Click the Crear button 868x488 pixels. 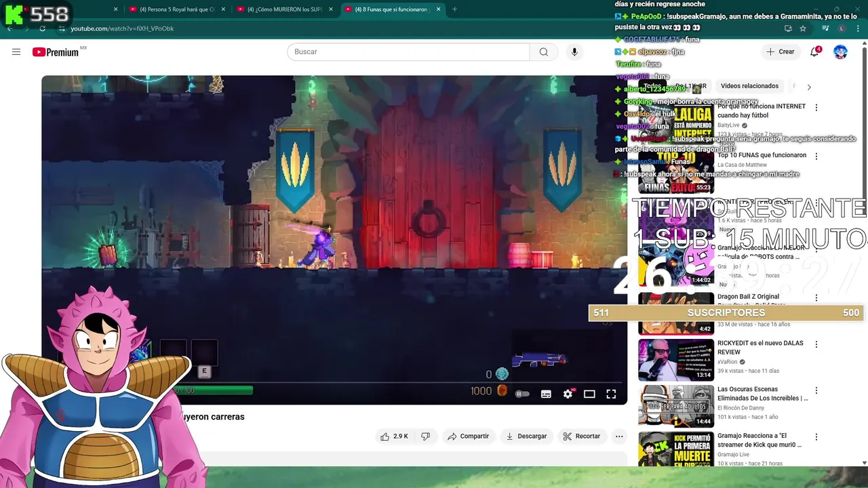(781, 52)
